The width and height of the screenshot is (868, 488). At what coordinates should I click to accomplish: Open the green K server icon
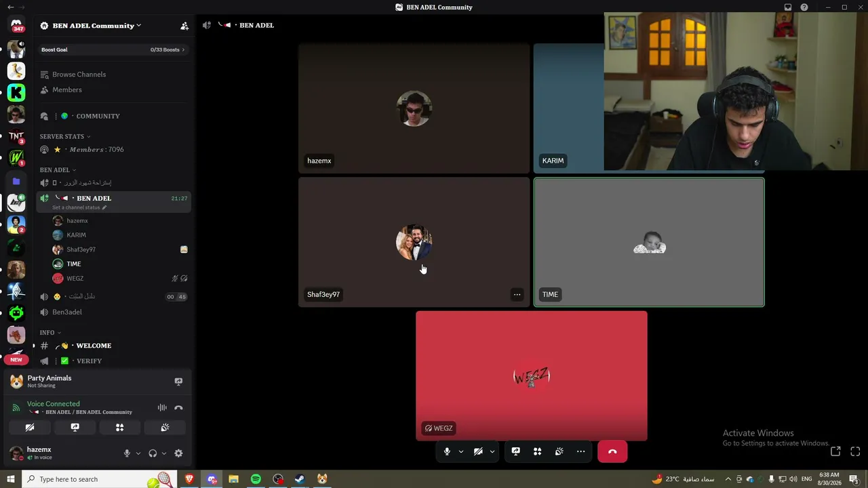click(x=16, y=92)
